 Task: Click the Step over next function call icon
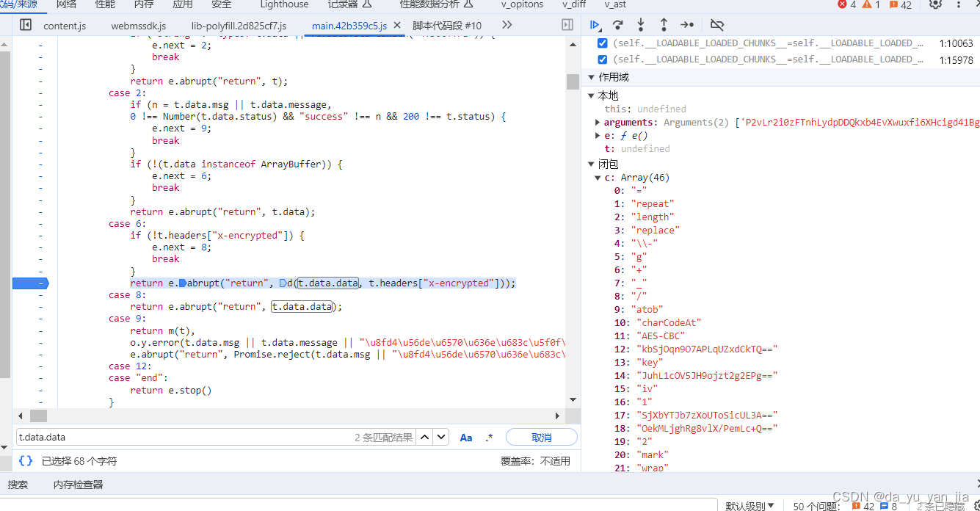coord(617,24)
